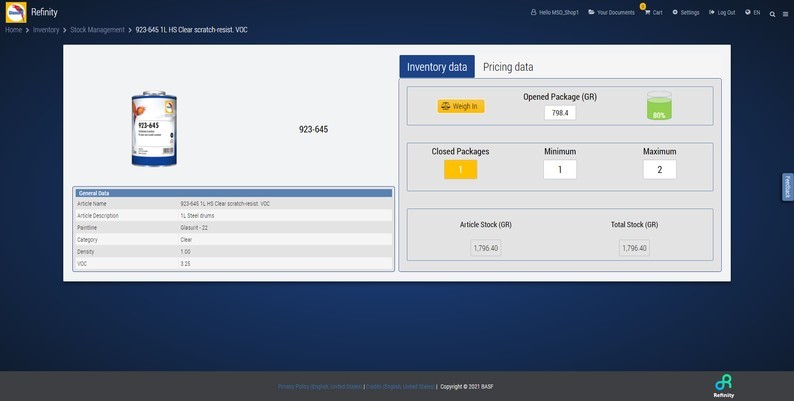Screen dimensions: 794x401
Task: Switch to the Pricing data tab
Action: point(508,67)
